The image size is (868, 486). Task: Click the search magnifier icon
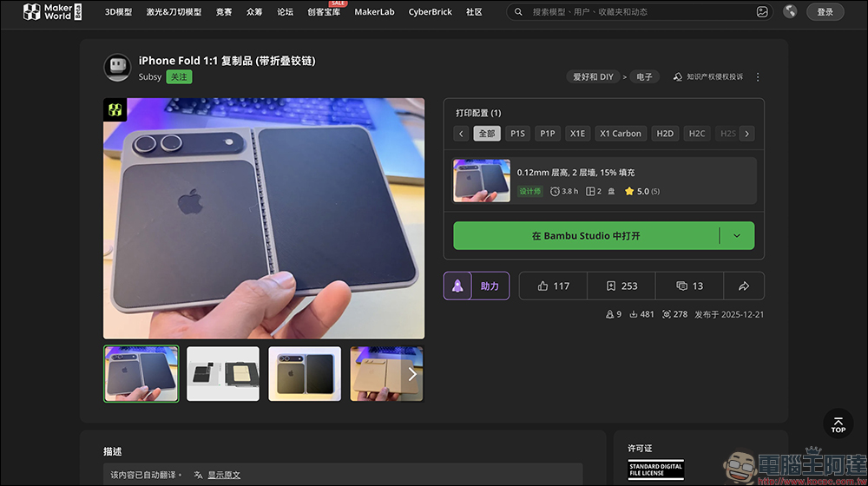pyautogui.click(x=518, y=11)
